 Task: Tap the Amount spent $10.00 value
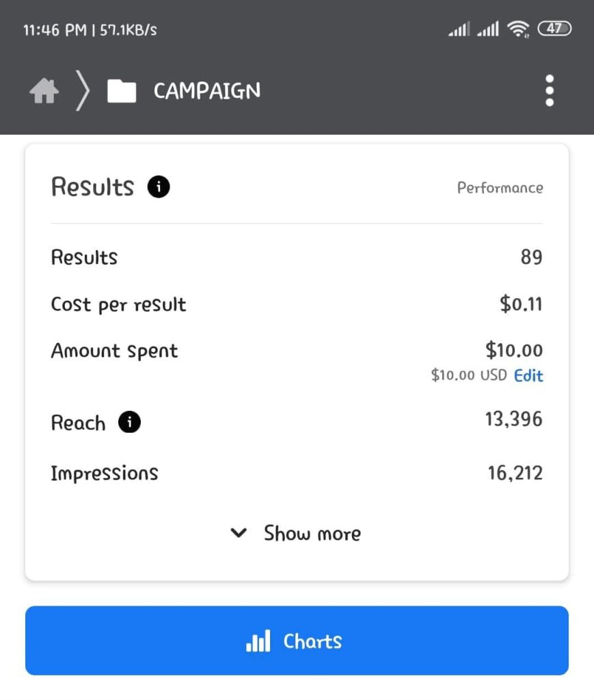point(514,351)
